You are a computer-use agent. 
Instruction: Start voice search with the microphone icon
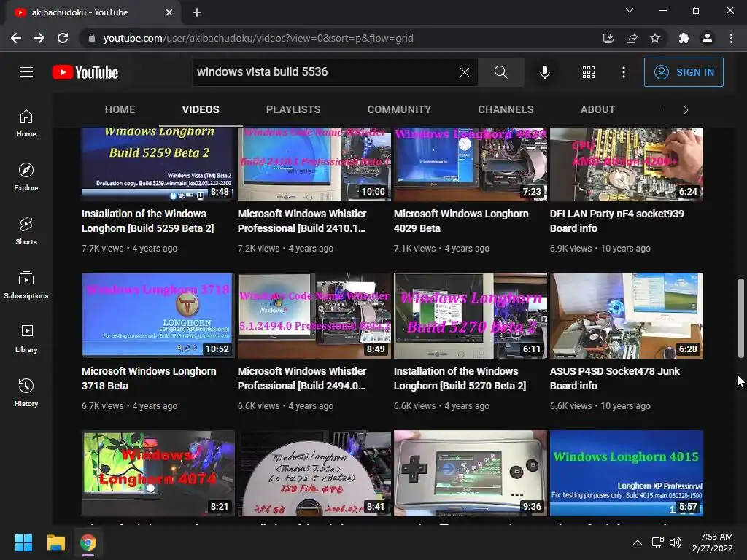tap(544, 72)
